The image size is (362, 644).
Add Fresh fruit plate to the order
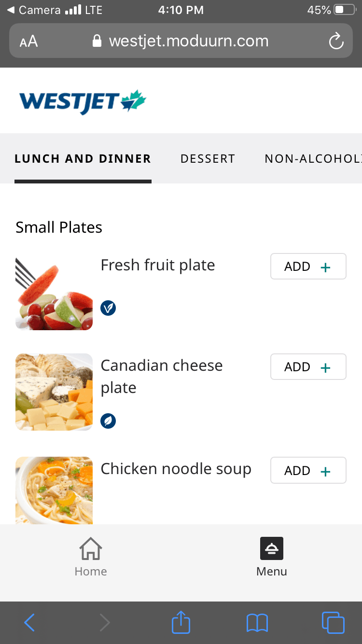(x=308, y=266)
